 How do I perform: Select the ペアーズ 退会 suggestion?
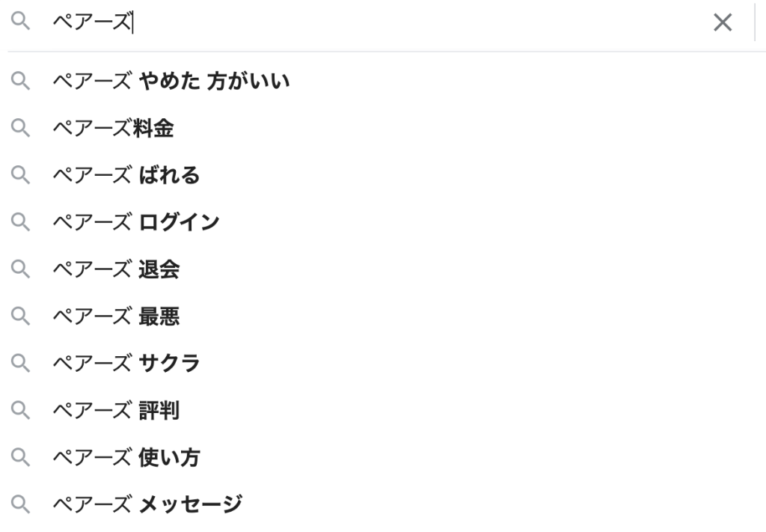coord(116,269)
